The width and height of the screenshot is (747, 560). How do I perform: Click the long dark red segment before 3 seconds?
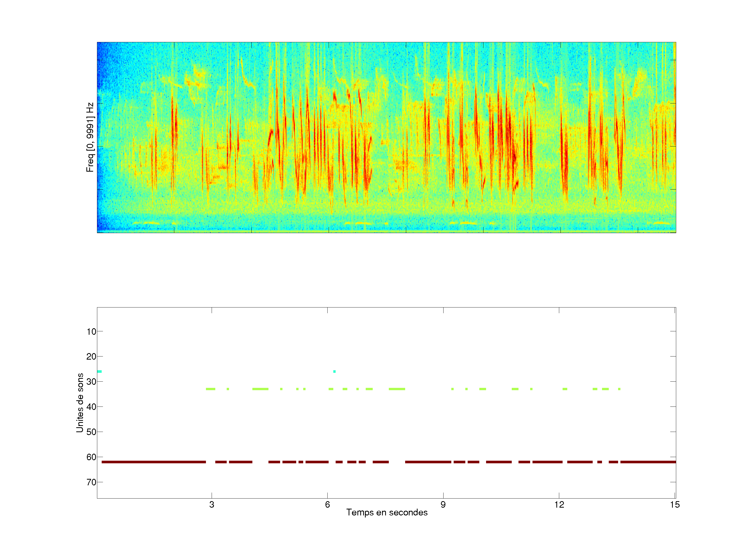tap(154, 461)
